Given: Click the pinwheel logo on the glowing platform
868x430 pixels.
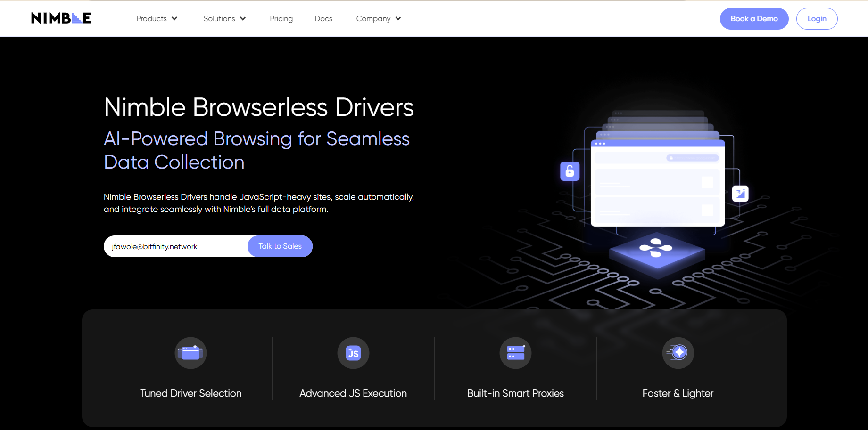Looking at the screenshot, I should tap(656, 248).
